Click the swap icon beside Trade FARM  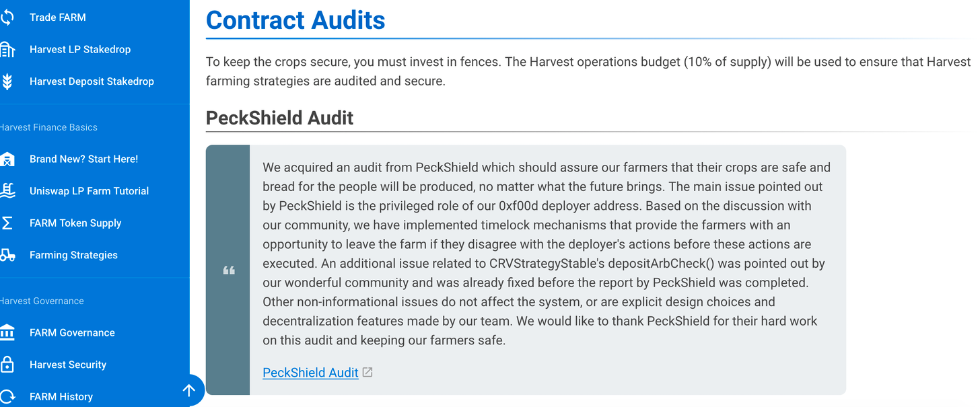pyautogui.click(x=7, y=17)
